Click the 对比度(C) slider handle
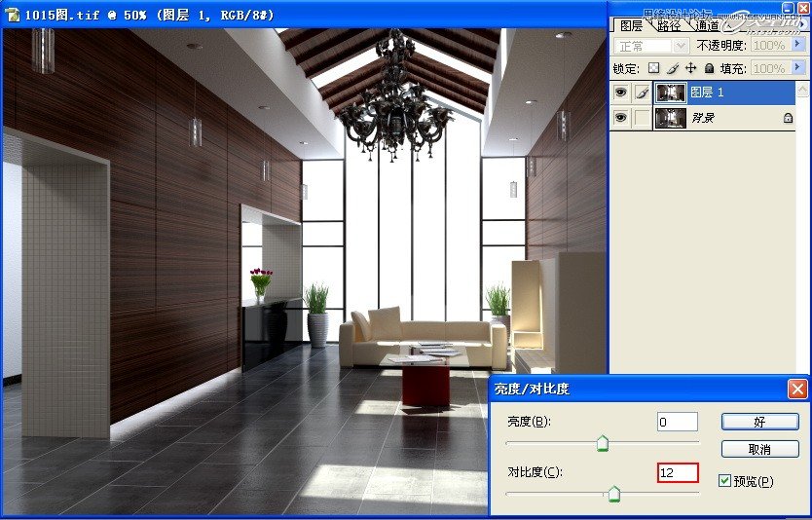 (613, 494)
